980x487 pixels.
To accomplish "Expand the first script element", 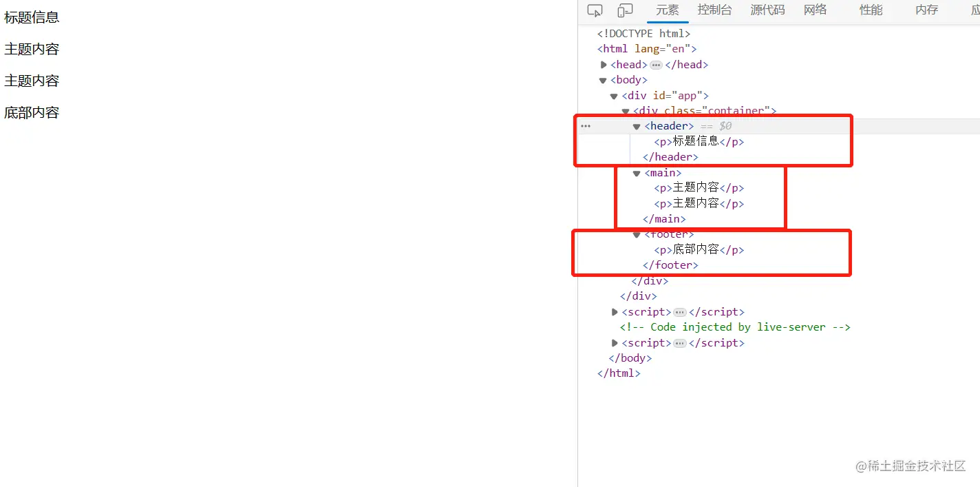I will (x=615, y=312).
